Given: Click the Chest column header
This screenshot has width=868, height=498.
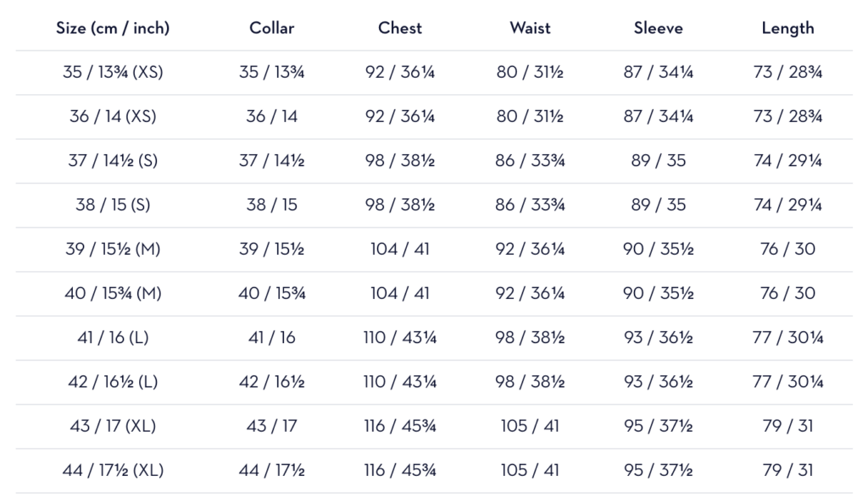Looking at the screenshot, I should click(x=400, y=28).
